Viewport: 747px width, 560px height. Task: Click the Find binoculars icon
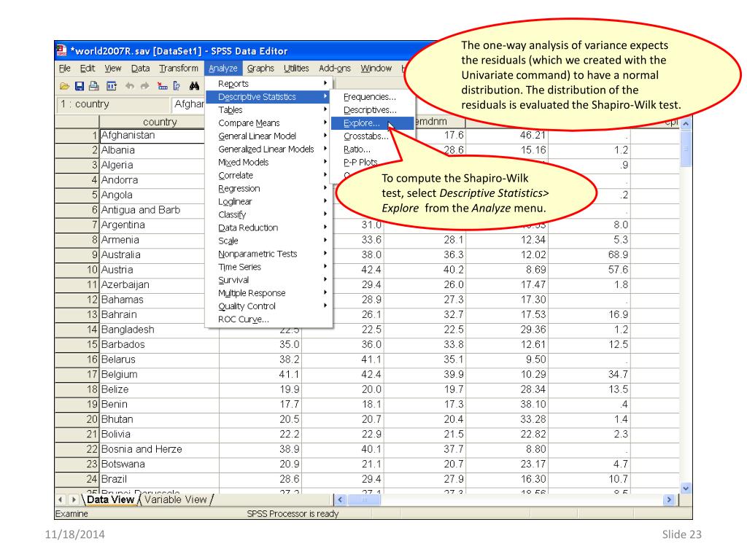[194, 86]
